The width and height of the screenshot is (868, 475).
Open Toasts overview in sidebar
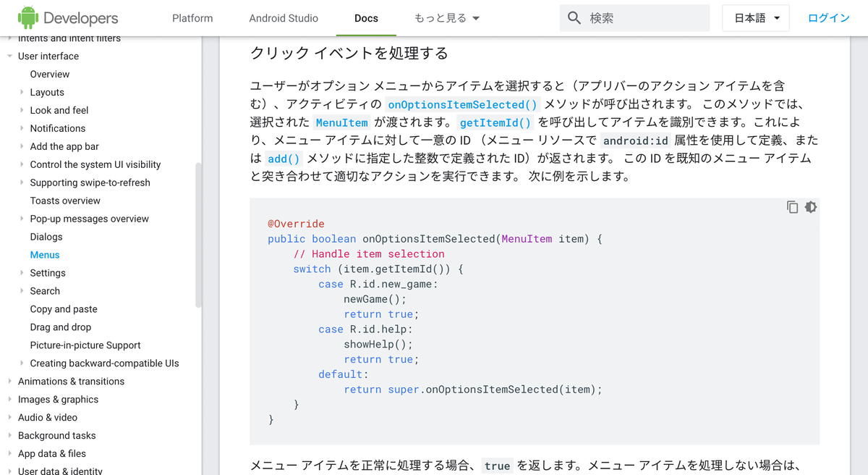click(x=65, y=201)
